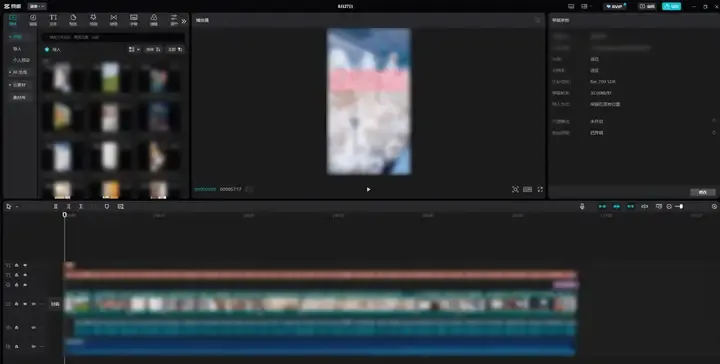Open timeline settings gear at far right
This screenshot has height=364, width=720.
(x=714, y=207)
